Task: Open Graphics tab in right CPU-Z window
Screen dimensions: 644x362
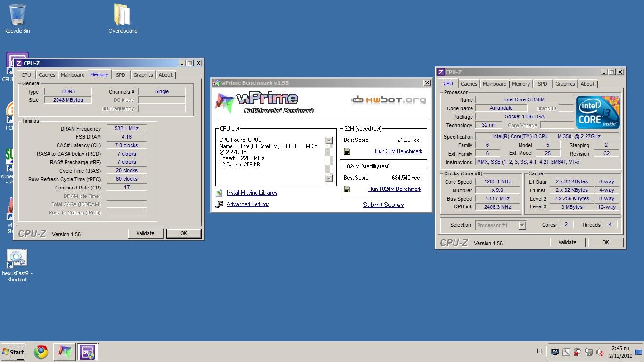Action: point(565,84)
